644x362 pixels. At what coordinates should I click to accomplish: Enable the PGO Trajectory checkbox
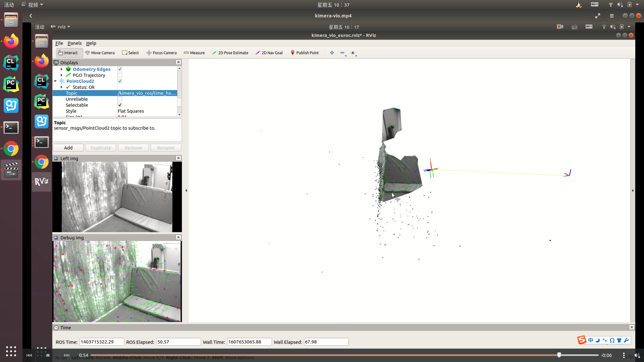tap(120, 75)
